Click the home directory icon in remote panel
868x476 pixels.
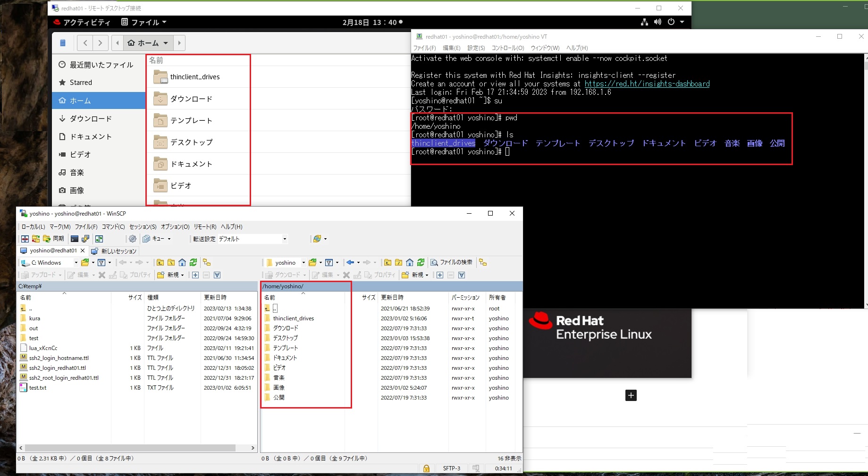(409, 262)
